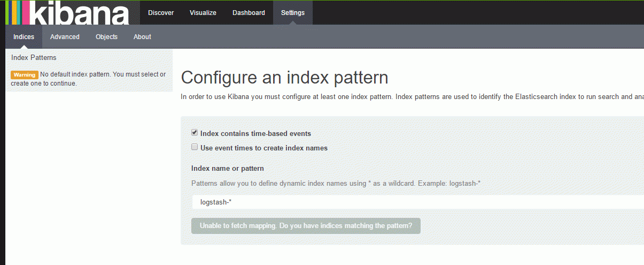Click the 'Index contains time-based events' label text
This screenshot has height=265, width=644.
click(255, 134)
